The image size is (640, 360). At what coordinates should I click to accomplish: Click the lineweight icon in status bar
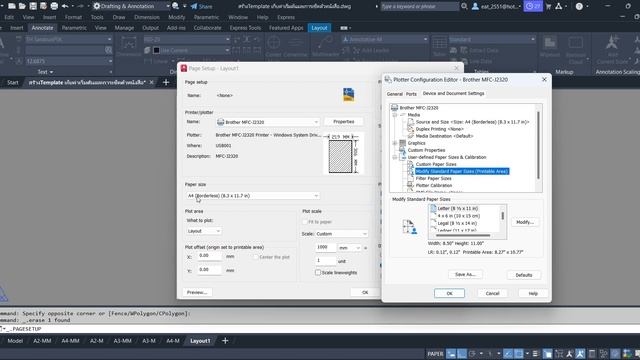(536, 354)
